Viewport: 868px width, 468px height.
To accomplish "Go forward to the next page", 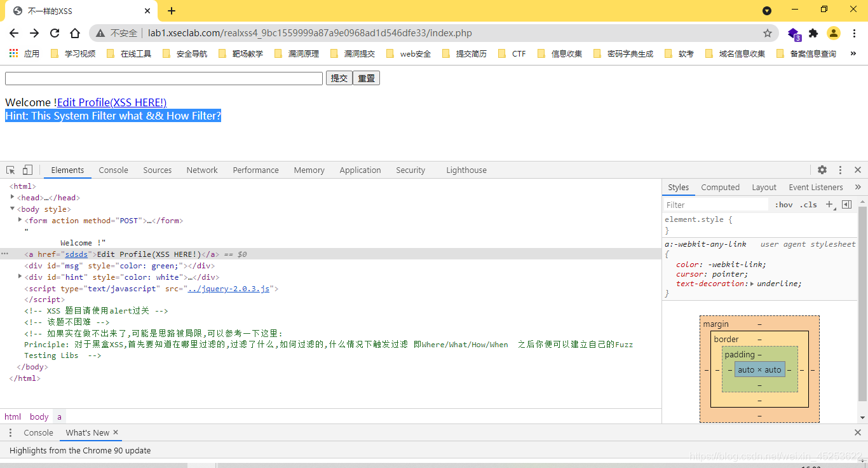I will 34,33.
